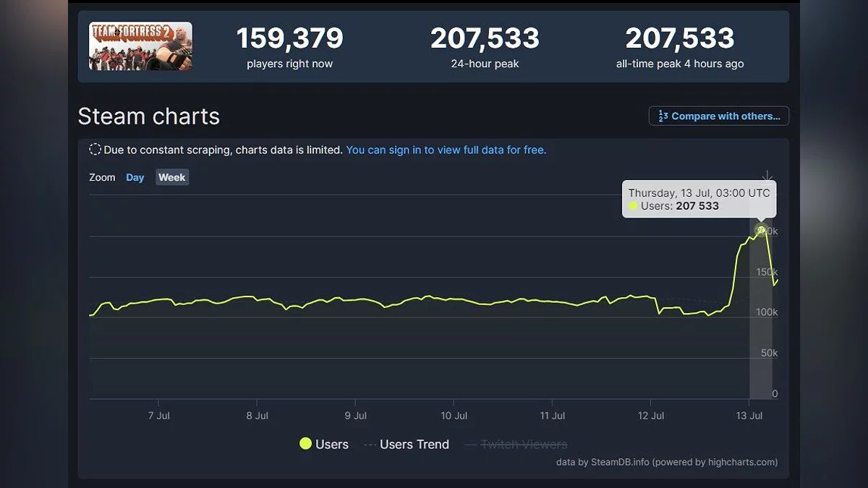Click the 100k y-axis label

pos(766,312)
